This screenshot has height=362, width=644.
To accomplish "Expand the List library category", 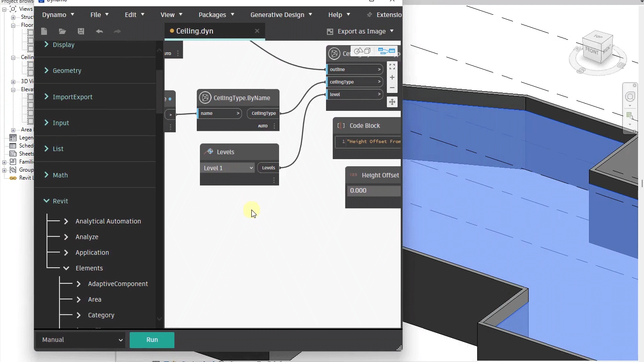I will coord(46,149).
